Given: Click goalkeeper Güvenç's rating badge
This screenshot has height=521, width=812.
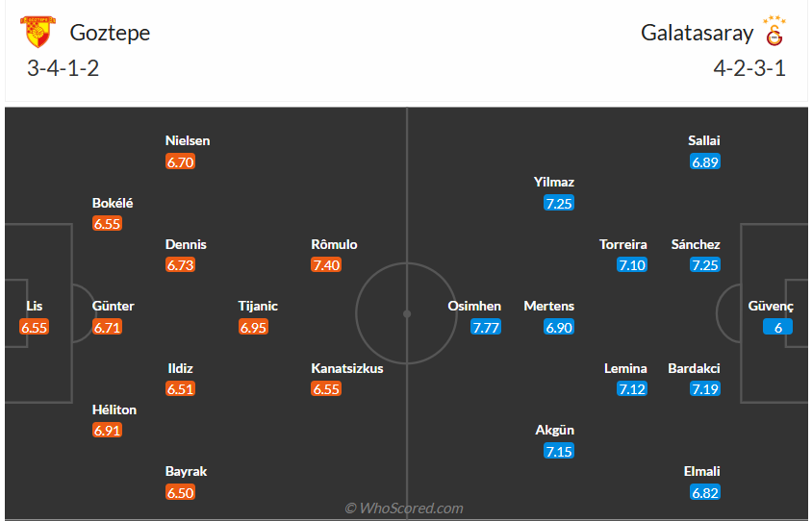Looking at the screenshot, I should tap(777, 328).
